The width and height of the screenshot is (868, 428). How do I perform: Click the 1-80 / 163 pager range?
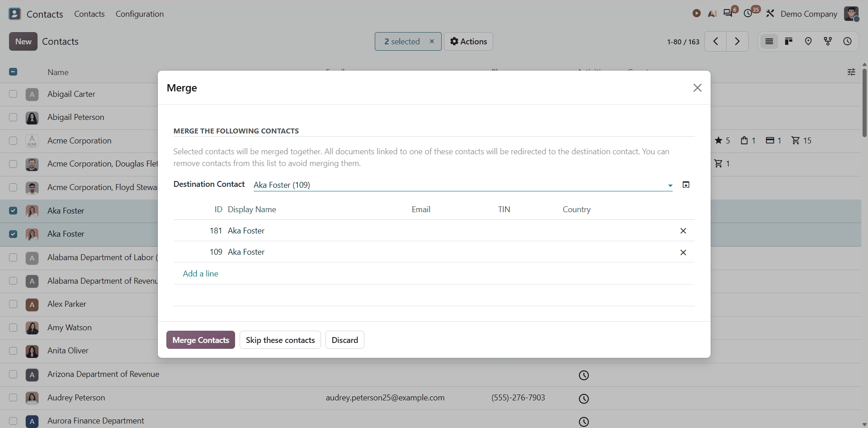click(683, 42)
